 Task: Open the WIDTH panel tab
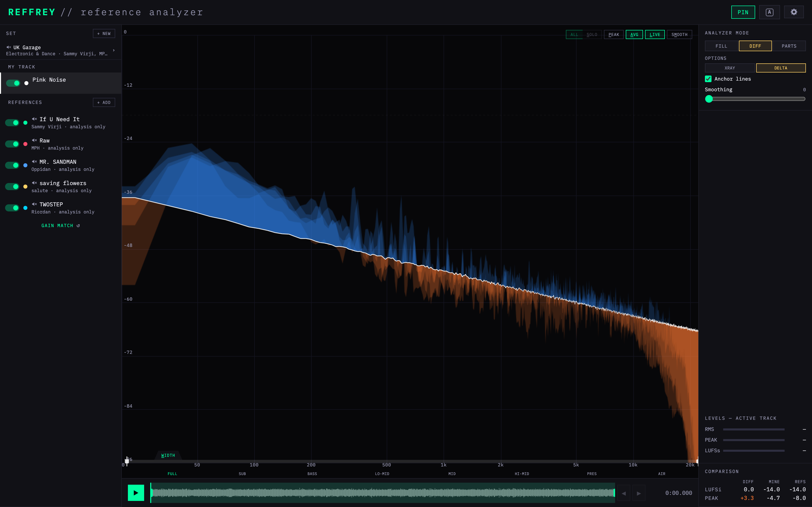point(168,455)
